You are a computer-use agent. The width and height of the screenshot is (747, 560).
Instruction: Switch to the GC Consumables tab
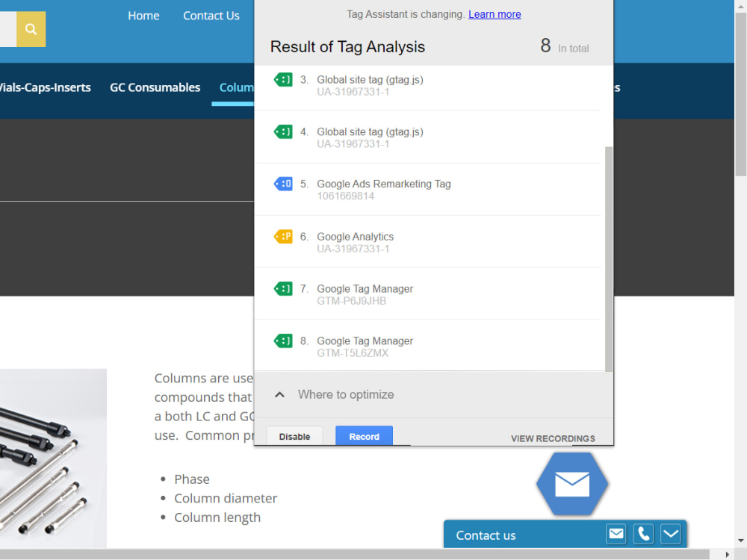tap(155, 87)
